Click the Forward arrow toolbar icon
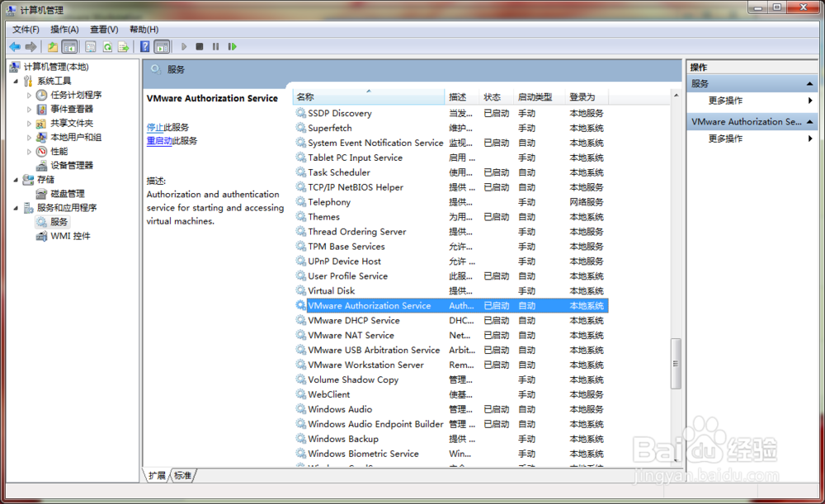The width and height of the screenshot is (825, 504). point(31,47)
